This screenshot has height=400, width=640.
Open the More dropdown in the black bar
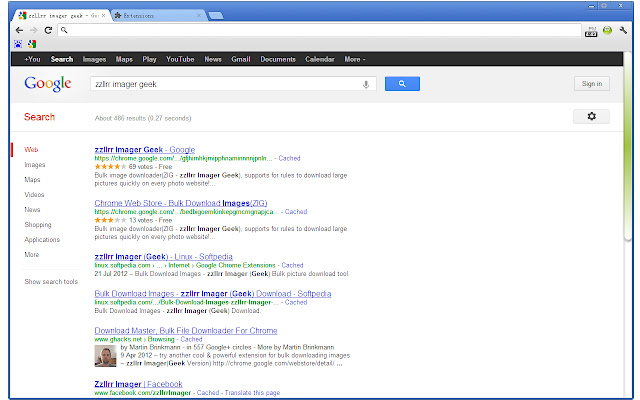tap(354, 59)
